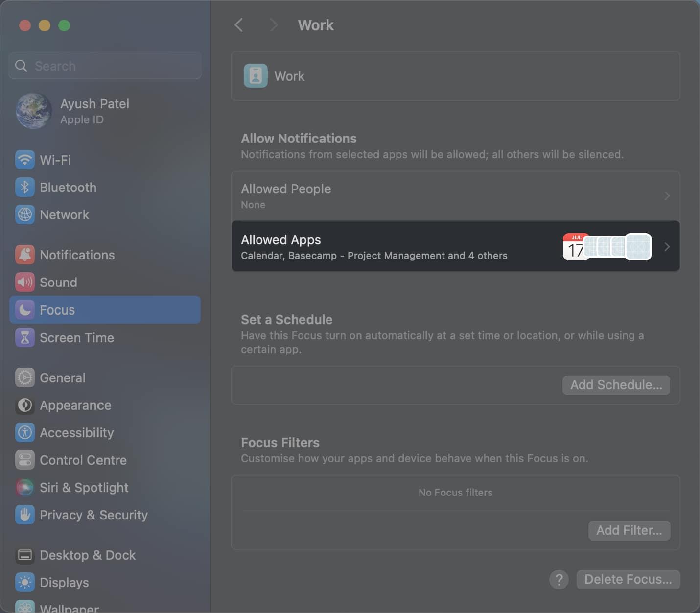Select Screen Time in the sidebar
This screenshot has width=700, height=613.
click(x=105, y=337)
